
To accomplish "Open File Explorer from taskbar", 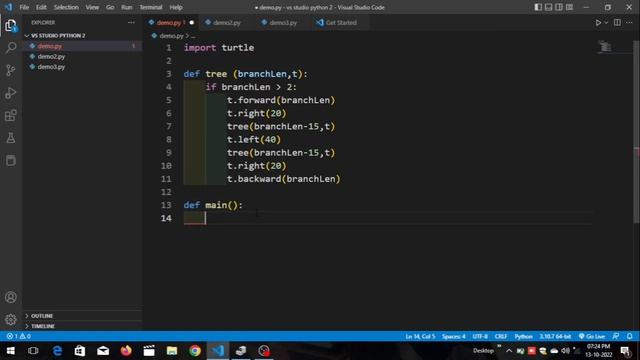I will (x=172, y=351).
